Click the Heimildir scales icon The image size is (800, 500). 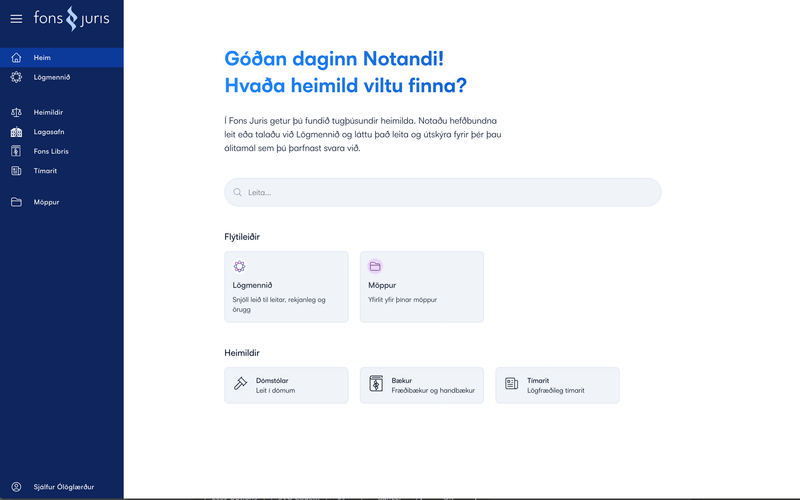pyautogui.click(x=16, y=113)
